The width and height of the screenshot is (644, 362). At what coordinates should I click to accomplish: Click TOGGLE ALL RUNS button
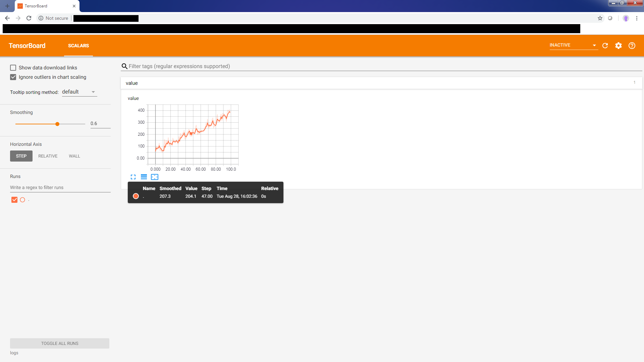(x=60, y=343)
